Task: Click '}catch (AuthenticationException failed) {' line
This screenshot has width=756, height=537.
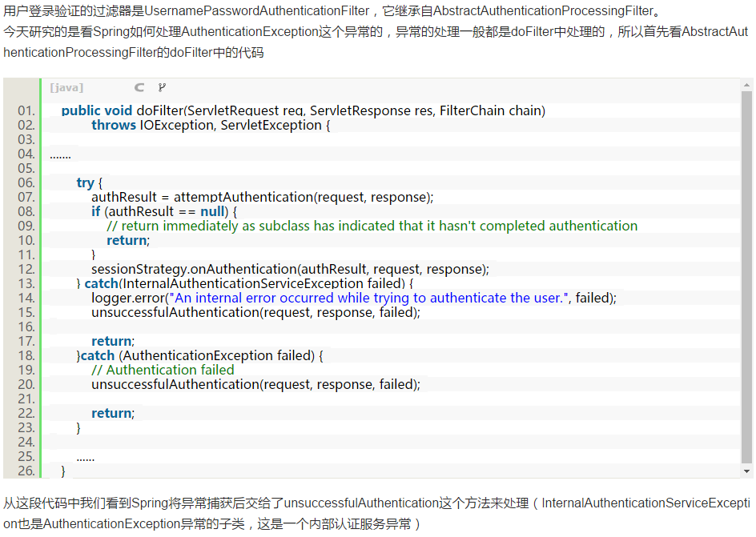Action: [x=199, y=356]
